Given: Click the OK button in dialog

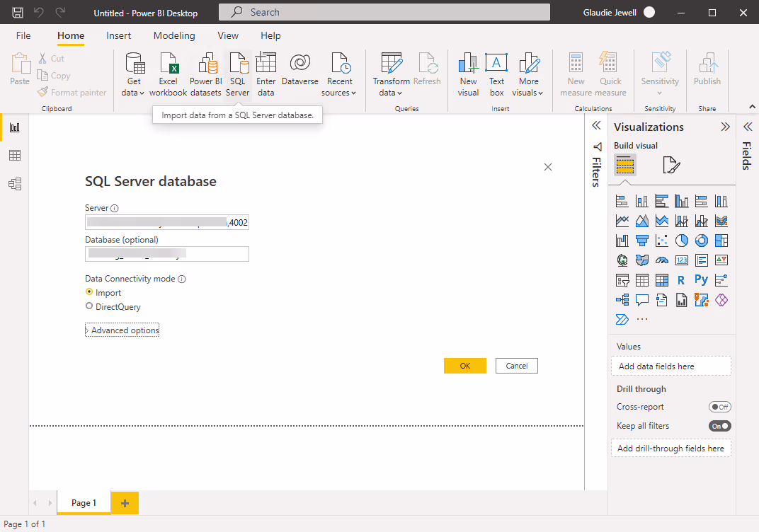Looking at the screenshot, I should coord(464,366).
